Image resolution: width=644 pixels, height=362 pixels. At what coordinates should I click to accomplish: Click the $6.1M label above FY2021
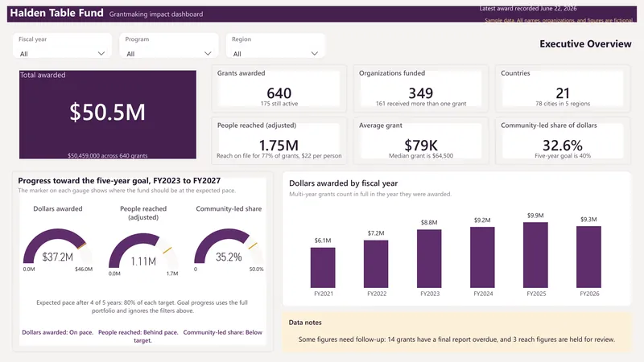click(323, 241)
